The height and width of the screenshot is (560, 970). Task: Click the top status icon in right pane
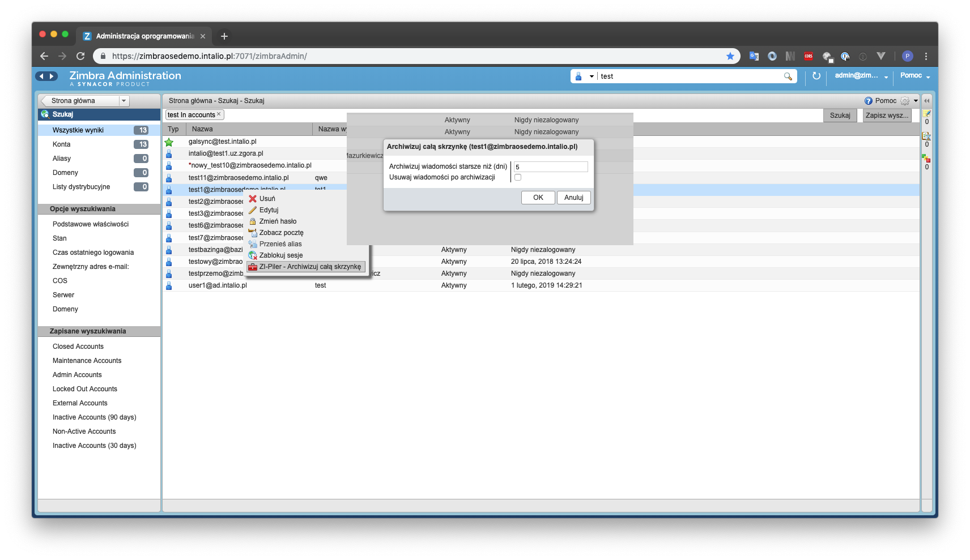point(927,113)
